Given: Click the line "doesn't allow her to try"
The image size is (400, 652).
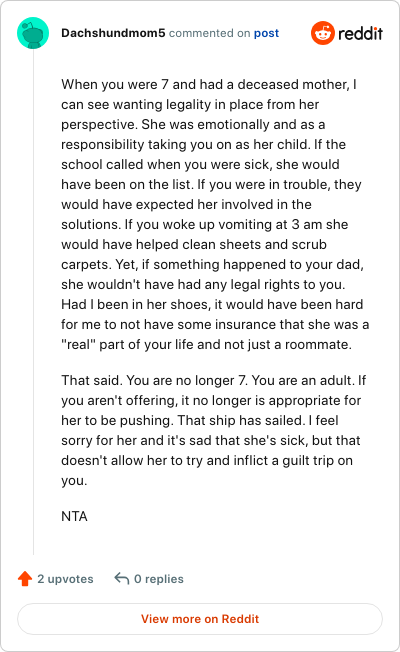Looking at the screenshot, I should [207, 460].
